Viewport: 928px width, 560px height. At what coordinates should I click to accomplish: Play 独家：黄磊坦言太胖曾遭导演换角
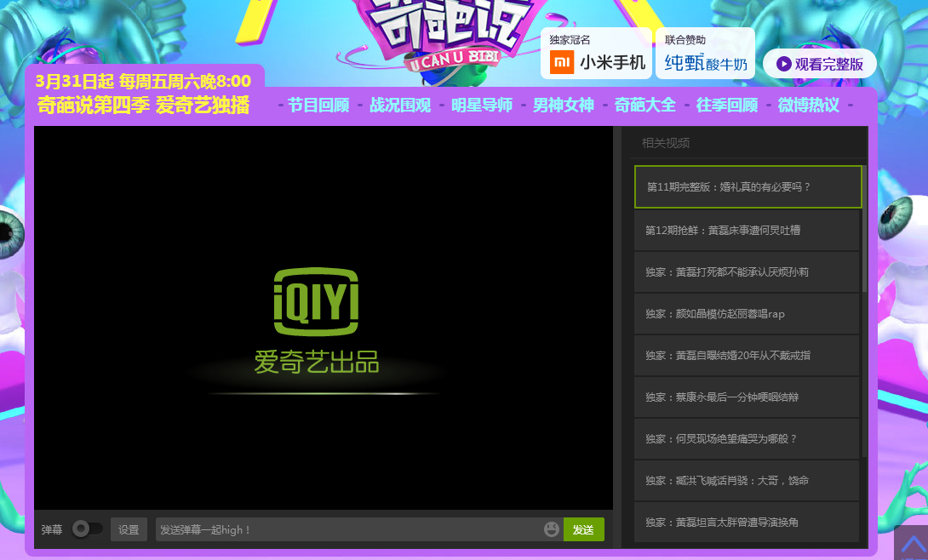tap(747, 523)
